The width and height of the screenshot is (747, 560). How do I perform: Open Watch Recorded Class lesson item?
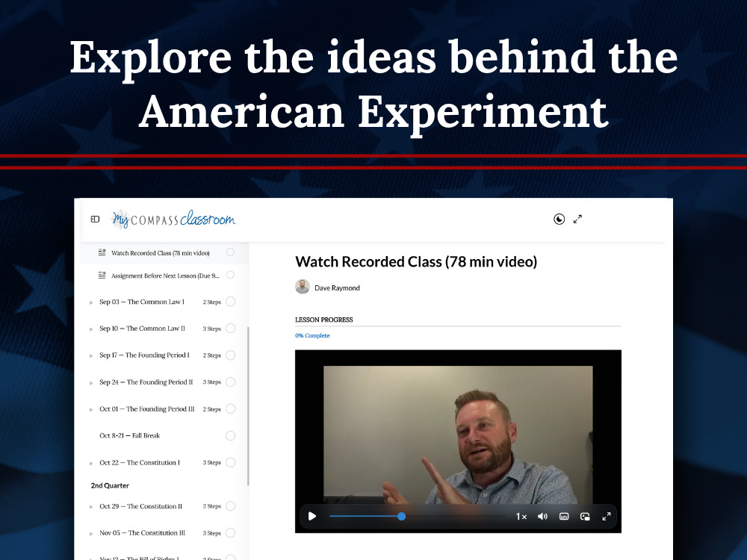point(161,253)
